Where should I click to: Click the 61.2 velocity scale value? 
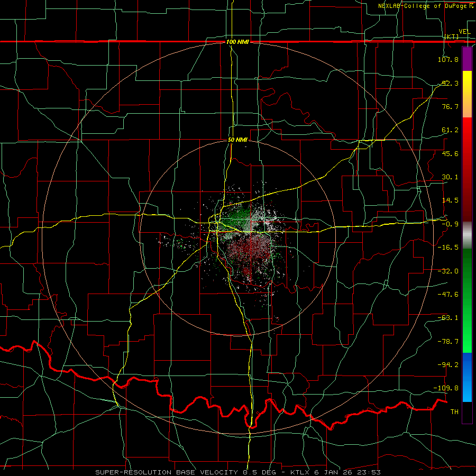pos(450,130)
